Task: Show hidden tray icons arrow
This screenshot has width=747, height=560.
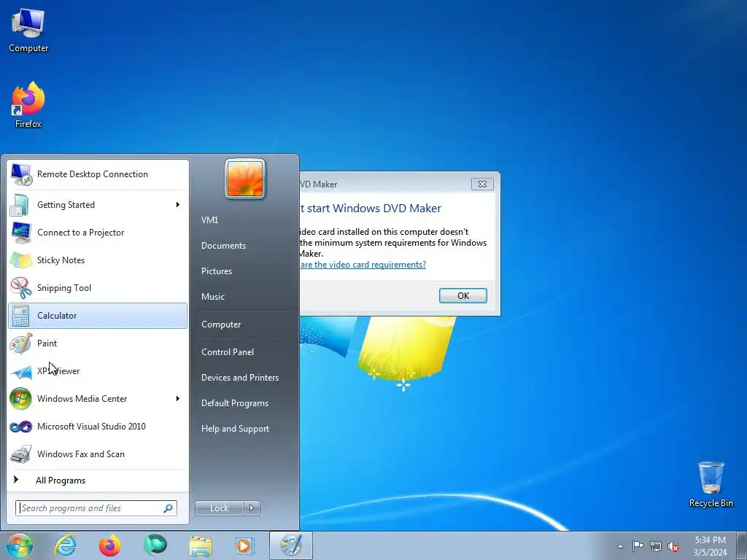Action: (x=620, y=546)
